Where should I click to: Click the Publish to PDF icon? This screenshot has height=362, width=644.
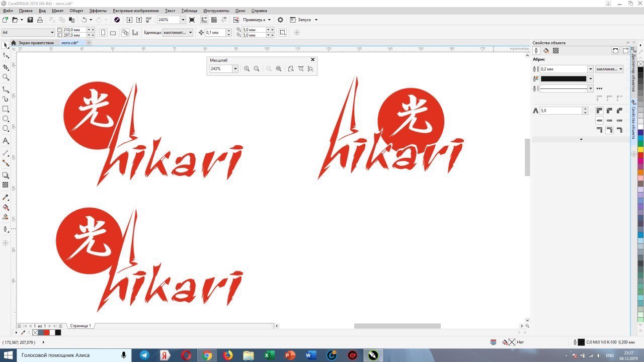[x=148, y=20]
